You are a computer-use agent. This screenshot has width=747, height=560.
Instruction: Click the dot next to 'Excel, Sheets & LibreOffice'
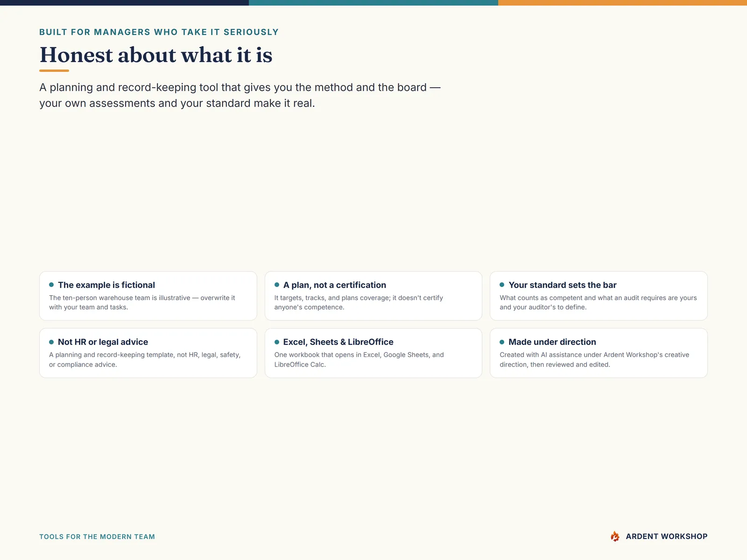point(277,342)
